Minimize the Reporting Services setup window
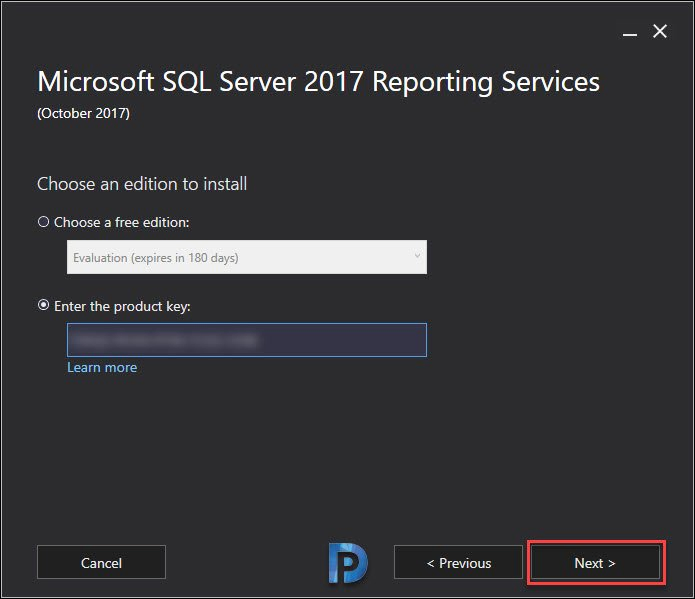The image size is (695, 599). click(x=629, y=33)
